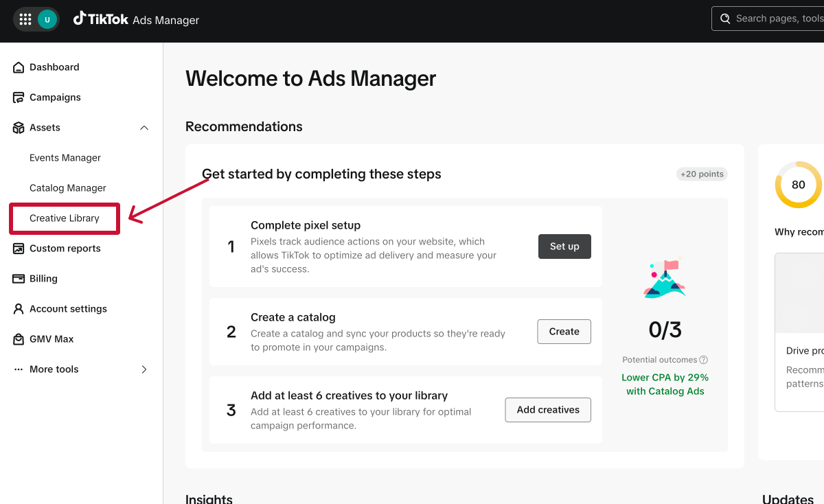This screenshot has height=504, width=824.
Task: Click the Potential outcomes help icon
Action: [x=704, y=360]
